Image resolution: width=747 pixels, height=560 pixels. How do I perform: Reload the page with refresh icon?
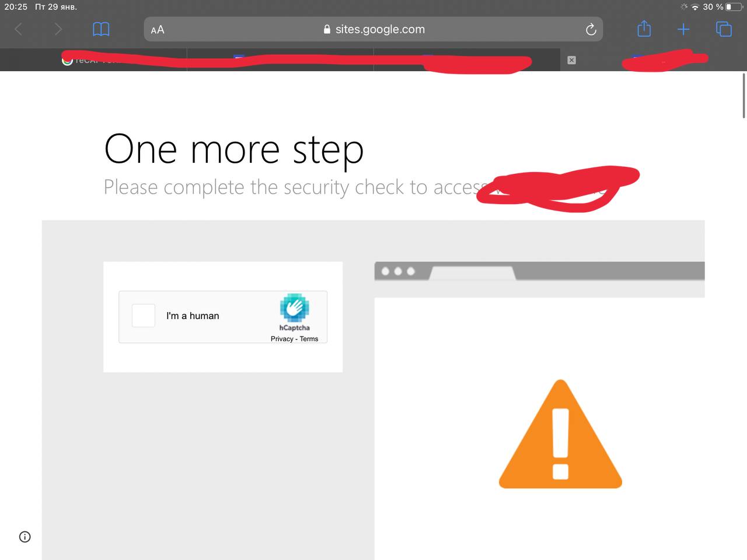(x=591, y=29)
